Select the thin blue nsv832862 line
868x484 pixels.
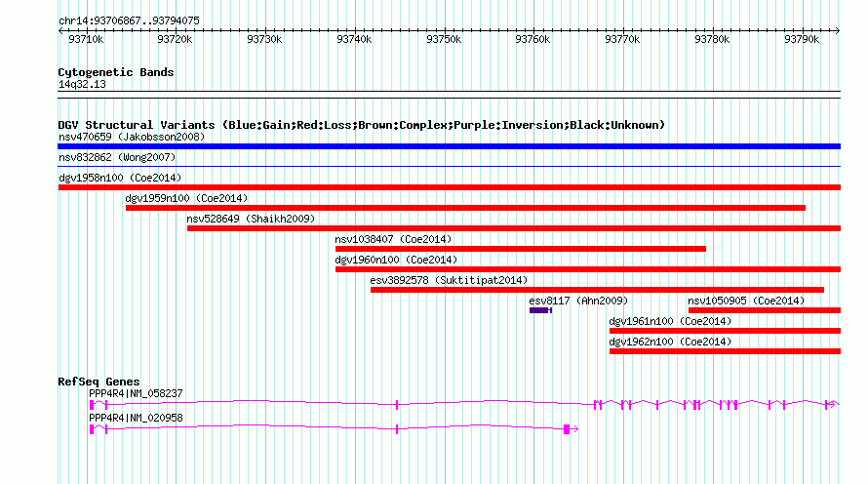449,166
